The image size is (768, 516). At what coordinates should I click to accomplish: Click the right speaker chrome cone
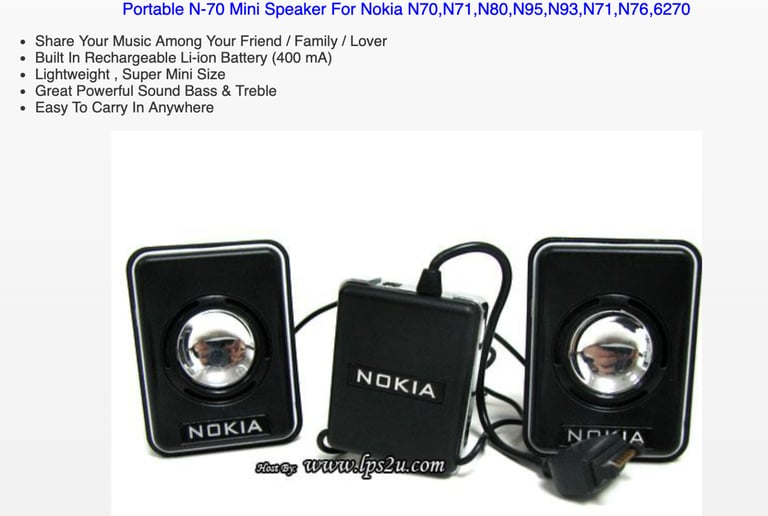[x=612, y=352]
